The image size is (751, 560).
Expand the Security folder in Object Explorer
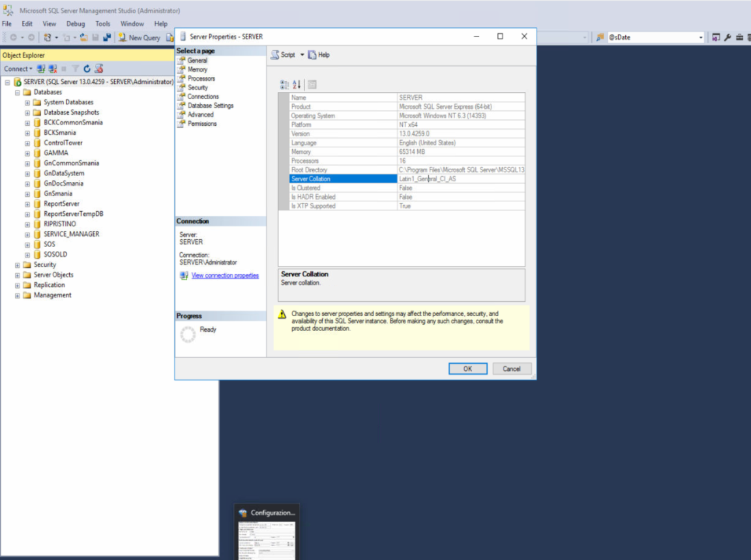[x=18, y=265]
